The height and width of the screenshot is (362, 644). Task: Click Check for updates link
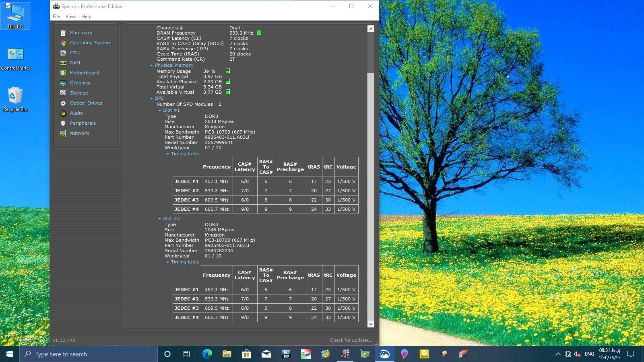click(x=351, y=340)
